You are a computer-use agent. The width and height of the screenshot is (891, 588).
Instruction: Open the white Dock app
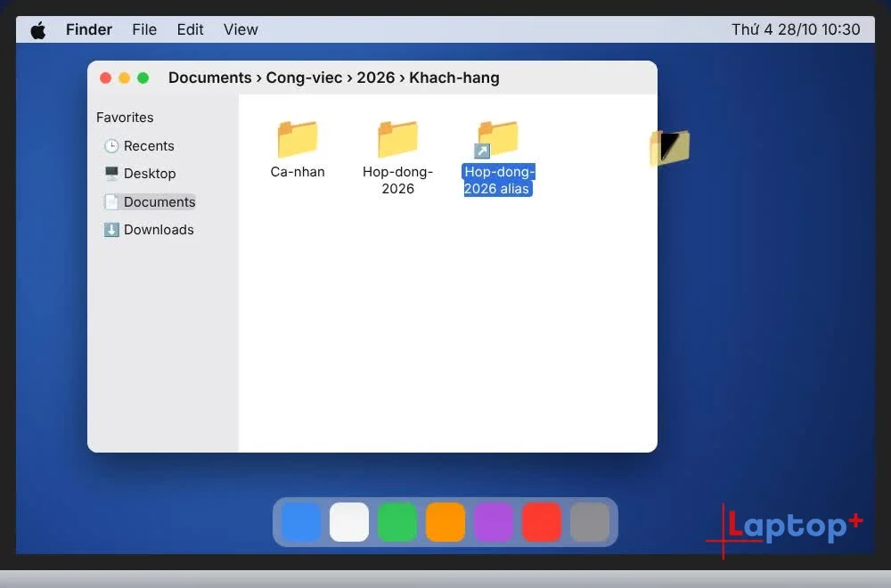point(349,522)
